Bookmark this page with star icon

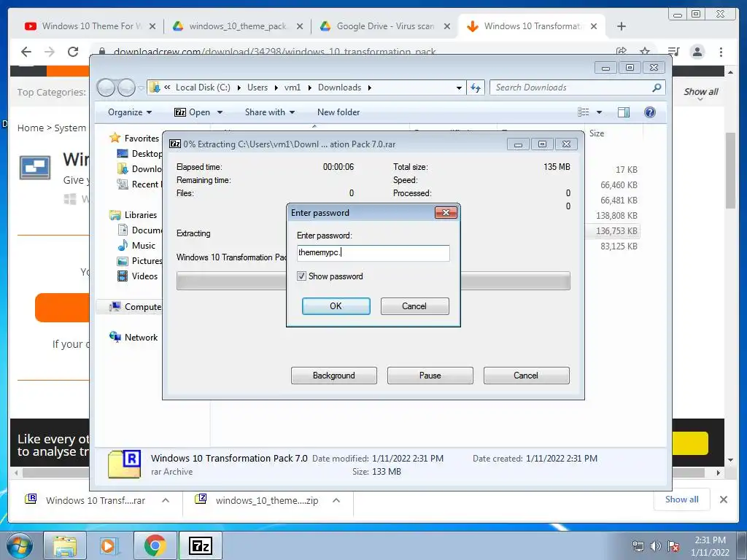click(645, 52)
